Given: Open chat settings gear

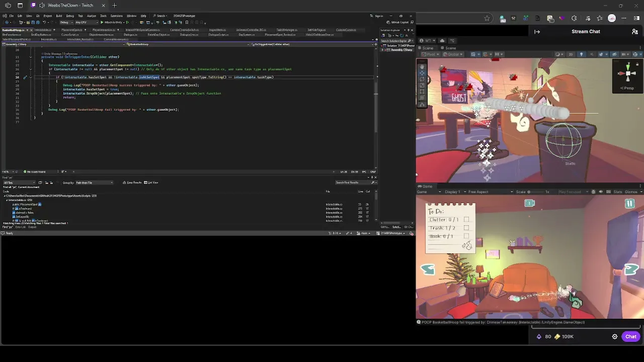Looking at the screenshot, I should coord(615,336).
